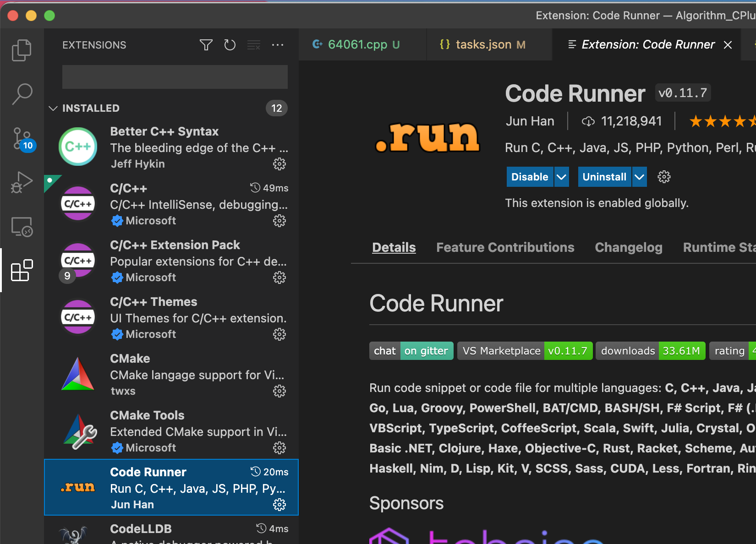Open manage gear for C/C++ extension
Viewport: 756px width, 544px height.
pos(279,221)
